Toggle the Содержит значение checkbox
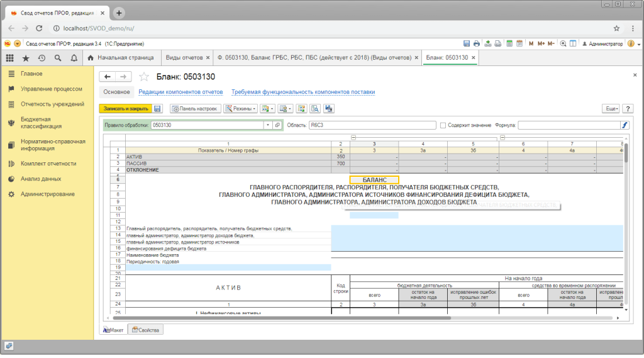644x358 pixels. [x=443, y=125]
